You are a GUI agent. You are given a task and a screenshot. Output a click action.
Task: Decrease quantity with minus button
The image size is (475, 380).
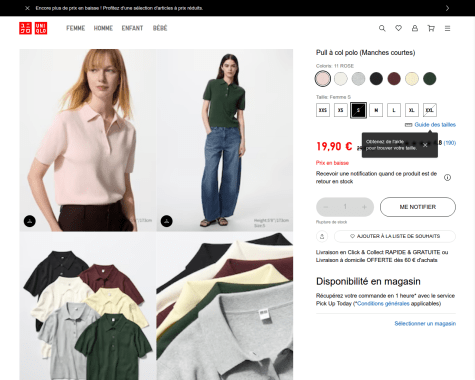[326, 207]
